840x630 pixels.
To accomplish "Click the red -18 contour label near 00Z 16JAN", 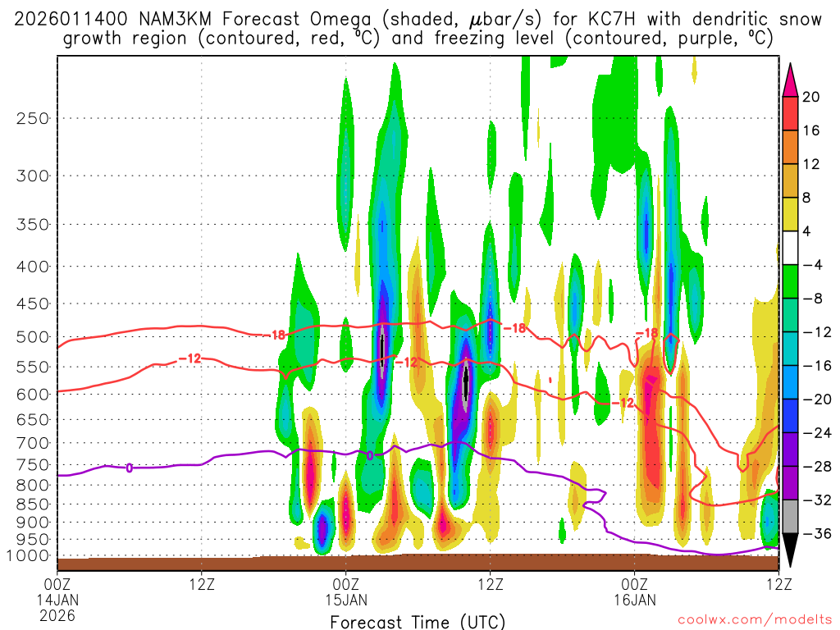I will click(x=646, y=333).
